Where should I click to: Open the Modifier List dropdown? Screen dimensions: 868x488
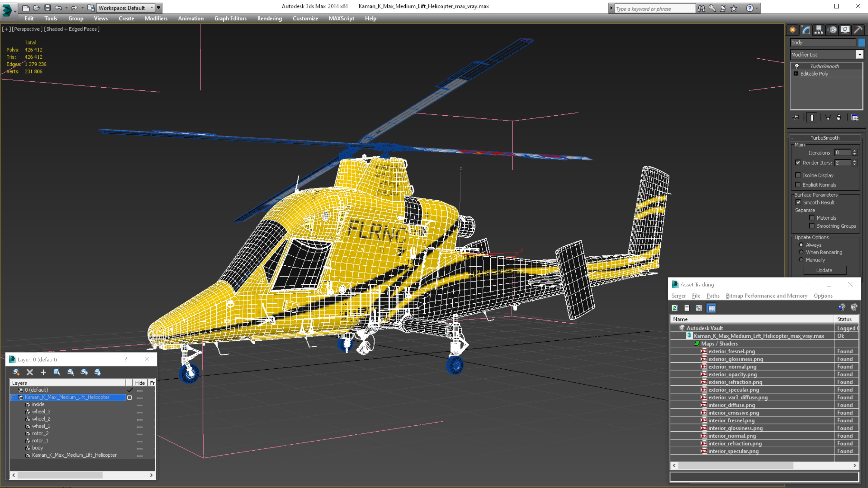860,55
